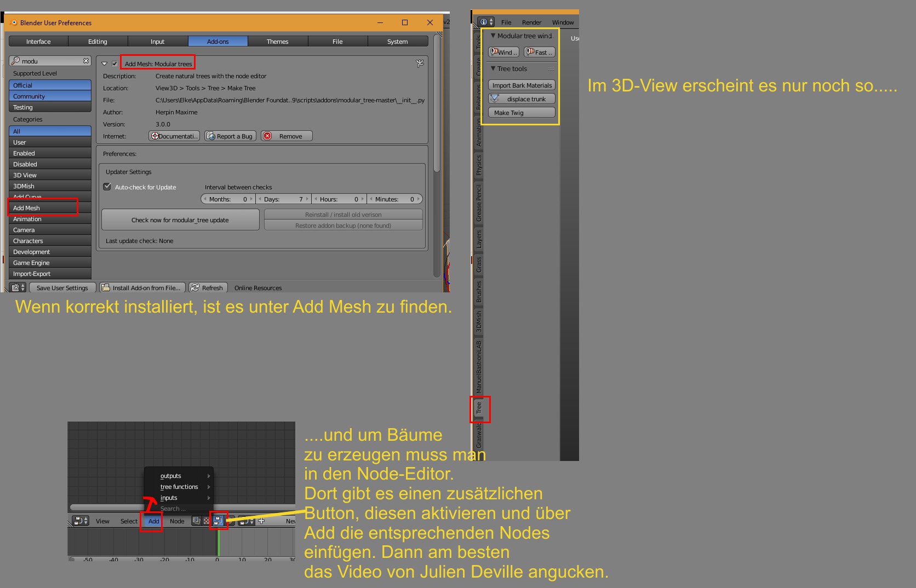Screen dimensions: 916x588
Task: Clear the add-on search field with X
Action: 86,61
